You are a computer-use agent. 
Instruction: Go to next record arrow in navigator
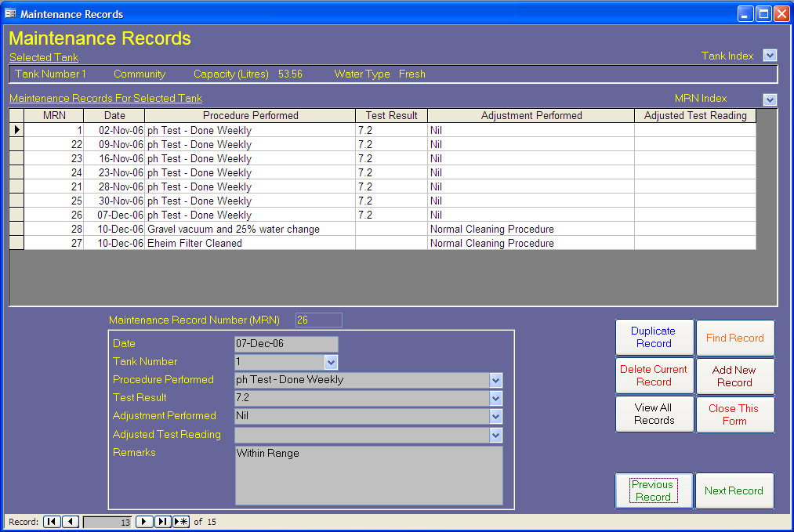pyautogui.click(x=143, y=521)
